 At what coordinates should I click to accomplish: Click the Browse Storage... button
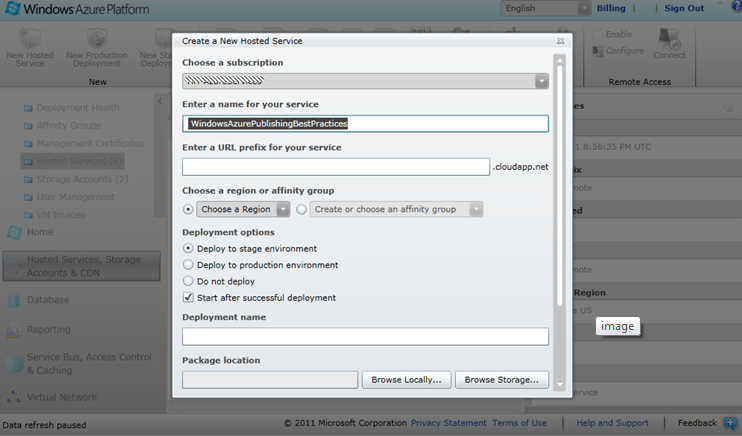(502, 380)
